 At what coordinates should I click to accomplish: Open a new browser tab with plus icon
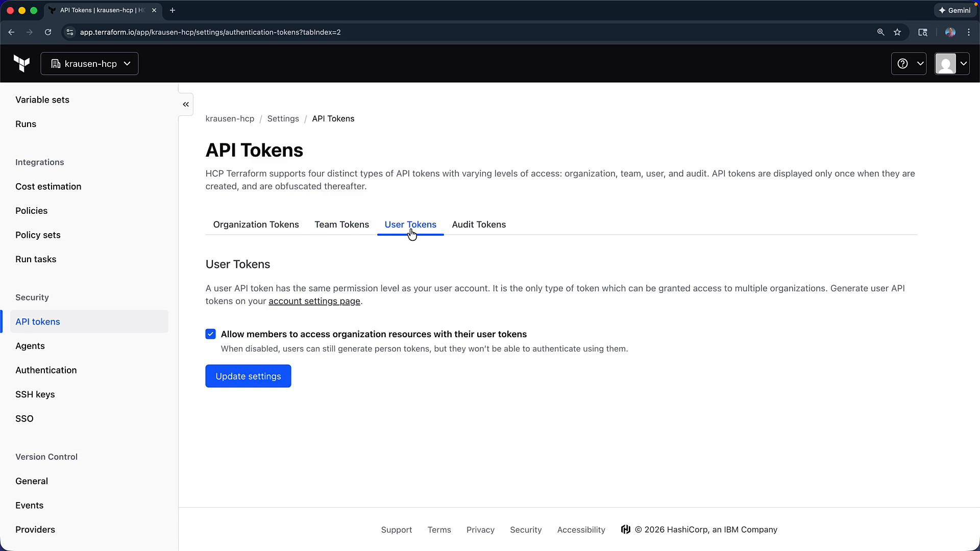pyautogui.click(x=173, y=10)
